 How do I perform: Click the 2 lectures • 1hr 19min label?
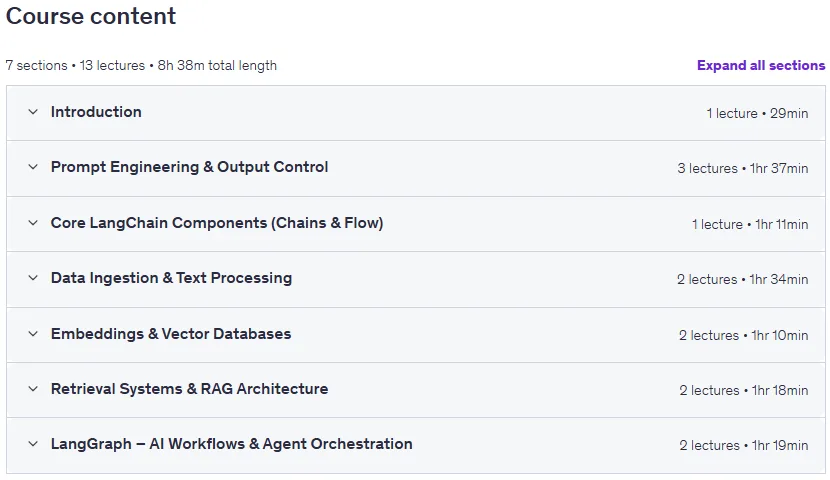[x=744, y=446]
